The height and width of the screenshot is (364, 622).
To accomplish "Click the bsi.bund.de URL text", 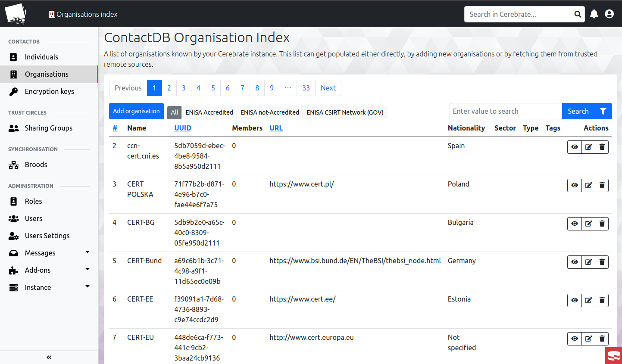I will tap(355, 261).
